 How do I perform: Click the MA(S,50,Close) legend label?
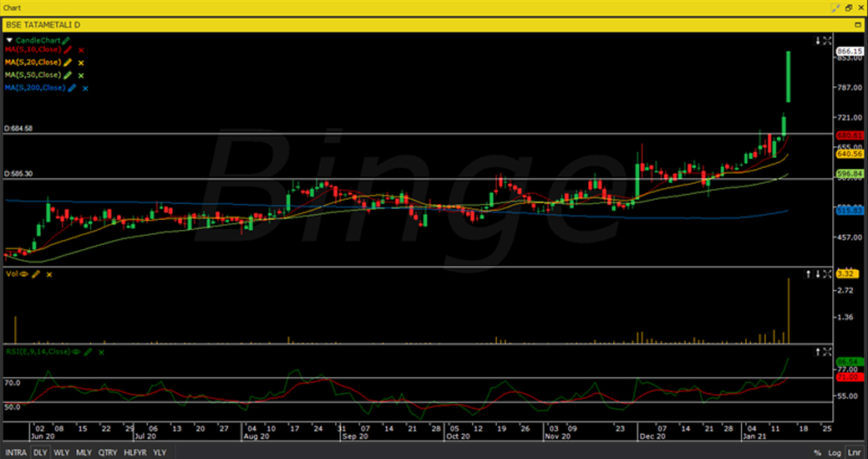(x=33, y=75)
